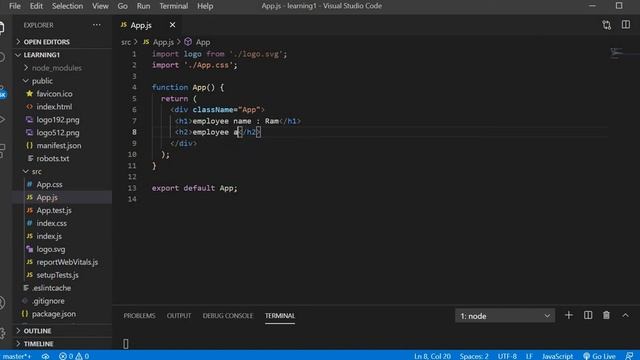Open the Edit menu
Image resolution: width=640 pixels, height=360 pixels.
[x=36, y=6]
